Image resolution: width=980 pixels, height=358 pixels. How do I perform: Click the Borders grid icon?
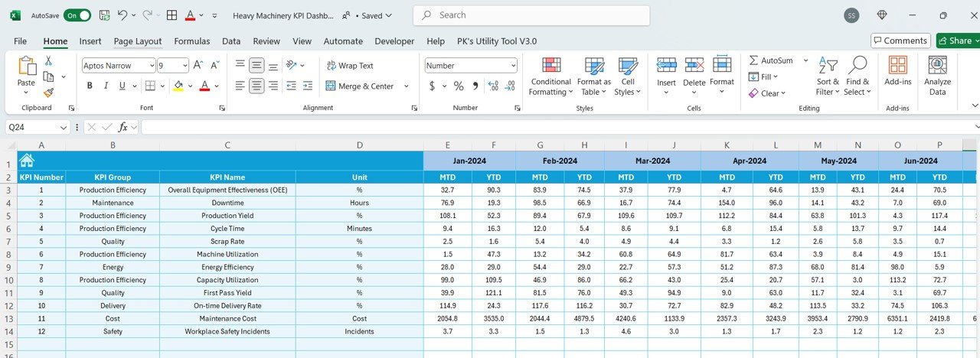pos(150,86)
